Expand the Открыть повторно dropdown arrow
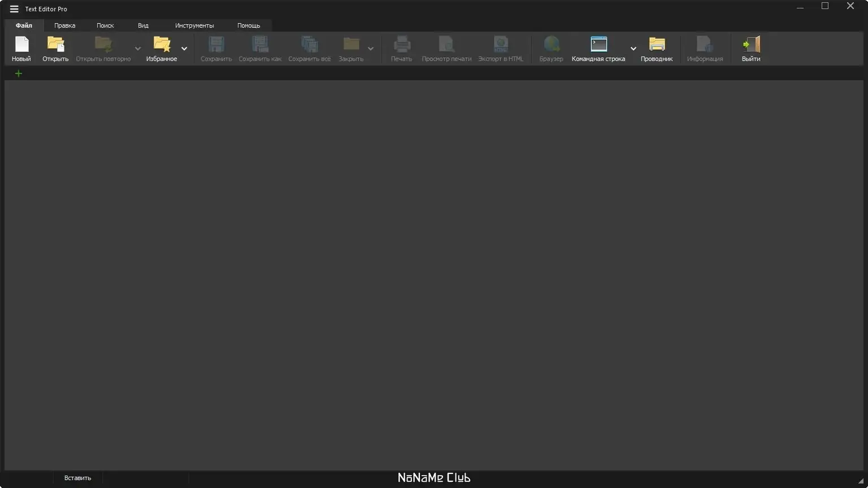This screenshot has width=868, height=488. (x=138, y=49)
